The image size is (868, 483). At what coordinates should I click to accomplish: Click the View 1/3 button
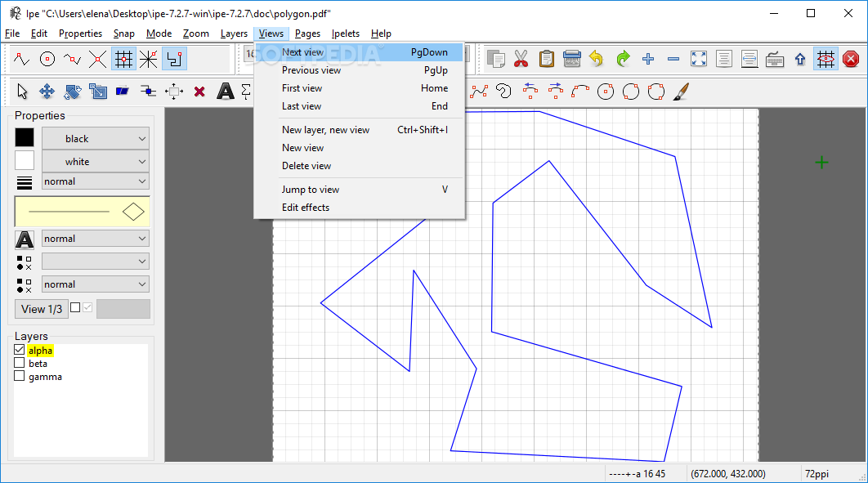[x=42, y=309]
